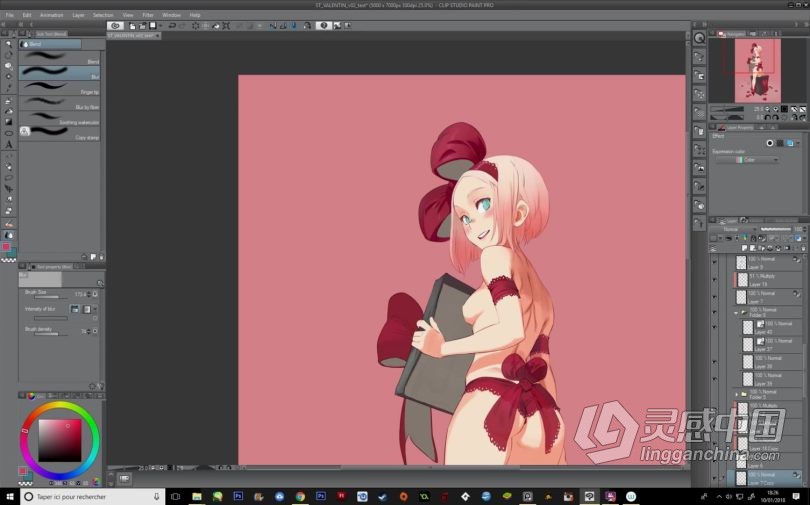Open the Window menu
Screen dimensions: 810x505
(171, 15)
